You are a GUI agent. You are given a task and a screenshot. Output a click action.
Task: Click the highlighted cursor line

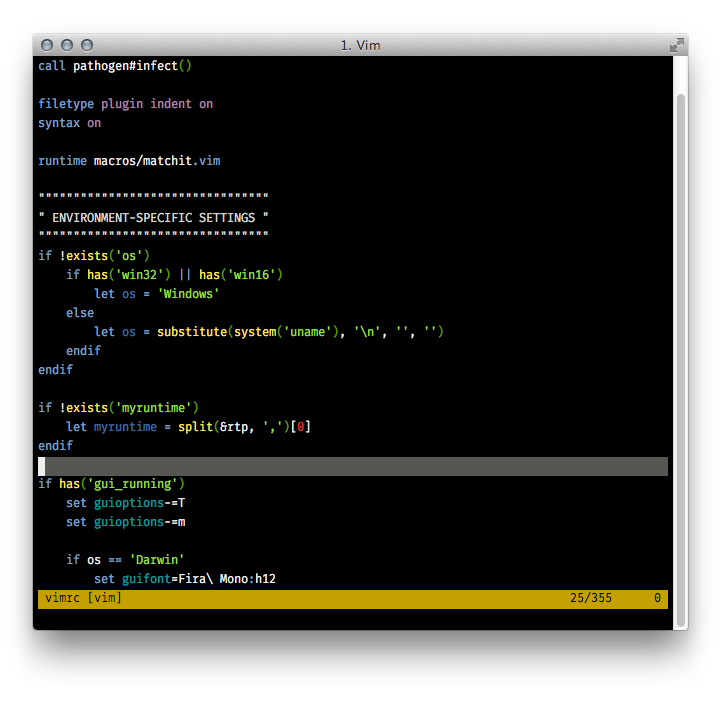[x=353, y=466]
